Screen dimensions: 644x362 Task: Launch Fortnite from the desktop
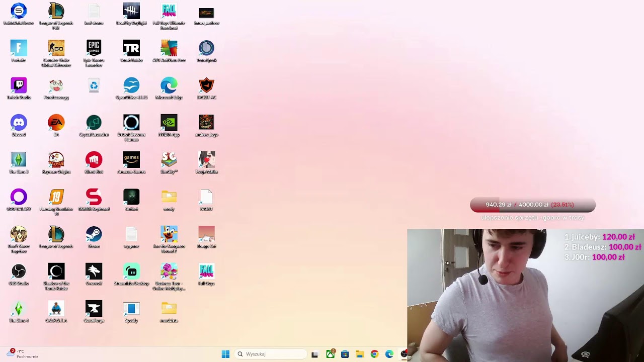point(19,48)
